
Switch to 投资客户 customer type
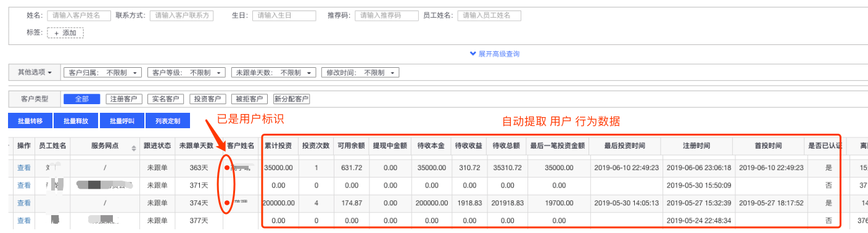coord(207,99)
